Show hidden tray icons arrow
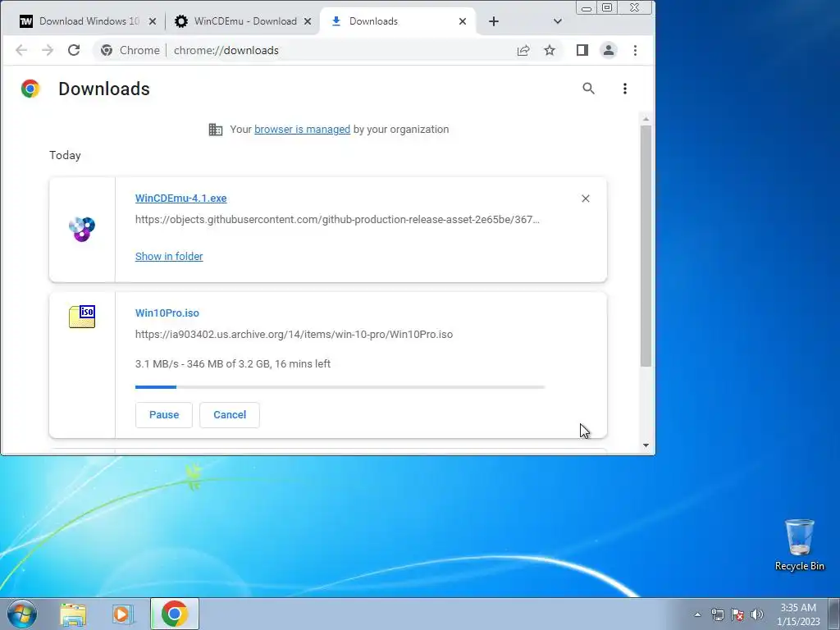Viewport: 840px width, 630px height. click(697, 614)
